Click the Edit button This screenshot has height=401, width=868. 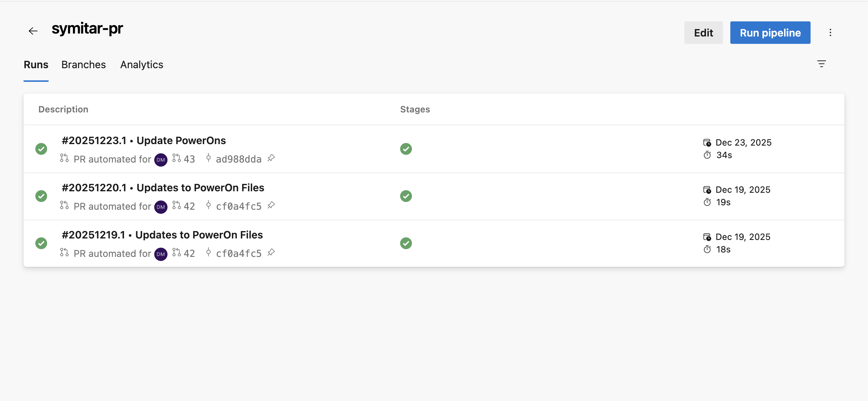[703, 32]
